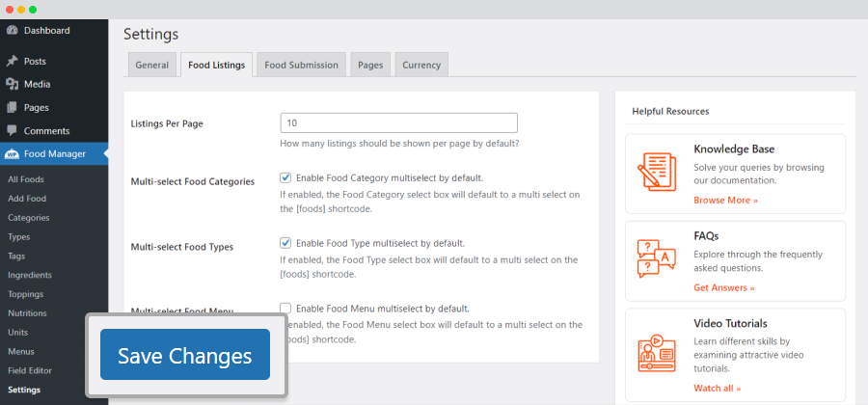This screenshot has width=868, height=405.
Task: Open Tags submenu item
Action: (16, 256)
